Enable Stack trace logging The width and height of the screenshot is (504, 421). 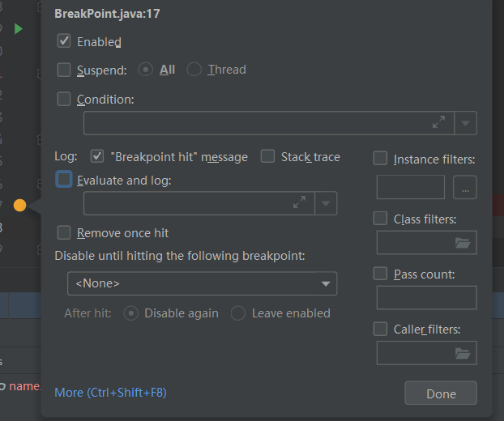click(x=267, y=156)
